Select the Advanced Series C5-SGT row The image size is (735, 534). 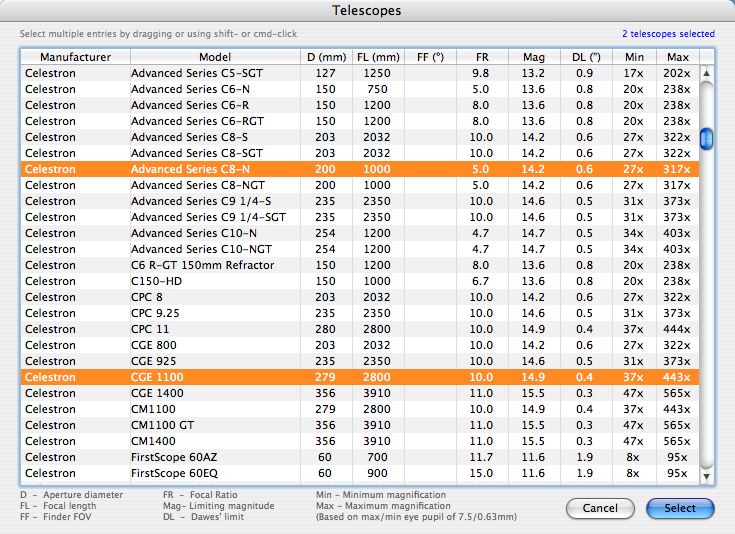[x=360, y=73]
